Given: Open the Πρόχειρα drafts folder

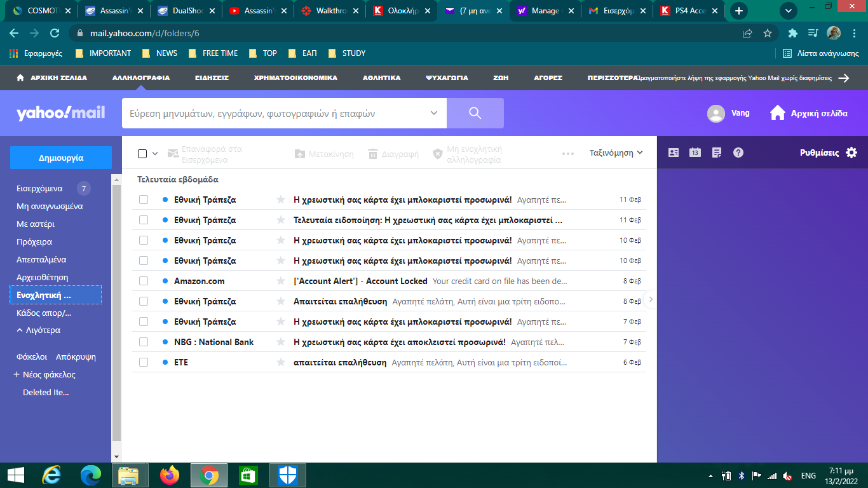Looking at the screenshot, I should click(x=34, y=241).
